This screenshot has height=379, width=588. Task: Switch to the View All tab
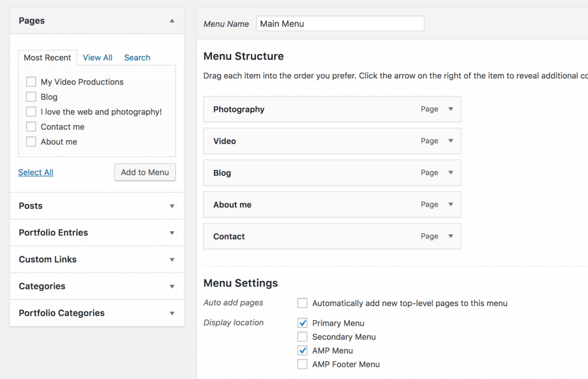click(98, 58)
